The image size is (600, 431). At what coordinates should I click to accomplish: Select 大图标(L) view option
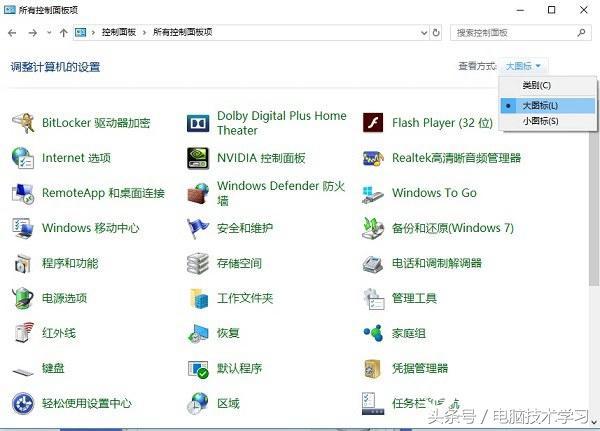[548, 106]
